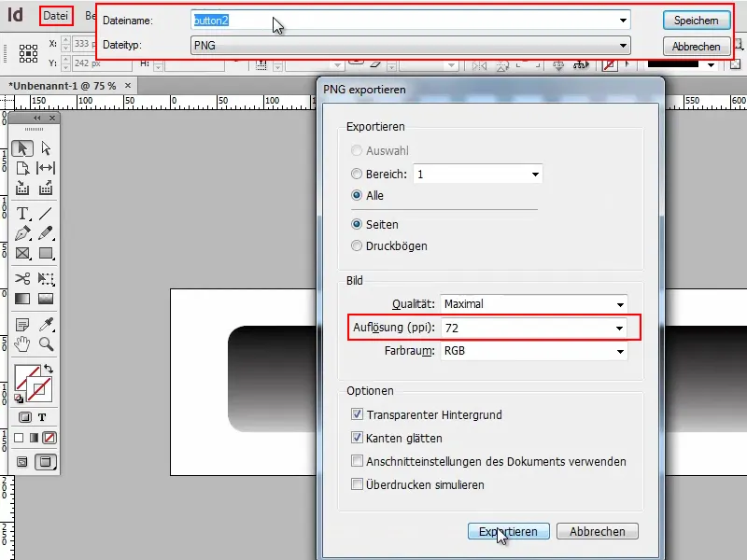The image size is (747, 560).
Task: Click Abbrechen beside the Dateityp field
Action: (x=696, y=47)
